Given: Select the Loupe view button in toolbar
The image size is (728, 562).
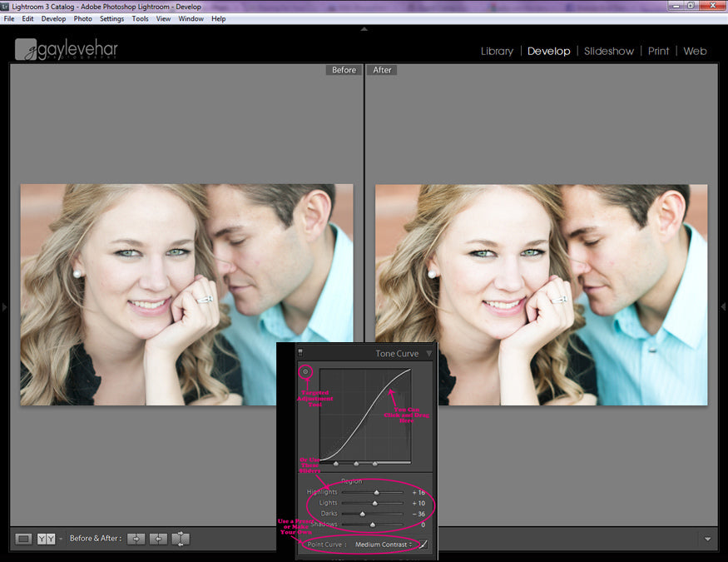Looking at the screenshot, I should 24,539.
